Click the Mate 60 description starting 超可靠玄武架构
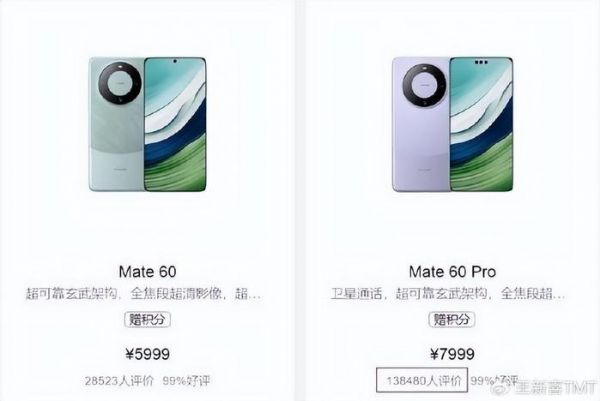This screenshot has width=600, height=401. (x=143, y=294)
